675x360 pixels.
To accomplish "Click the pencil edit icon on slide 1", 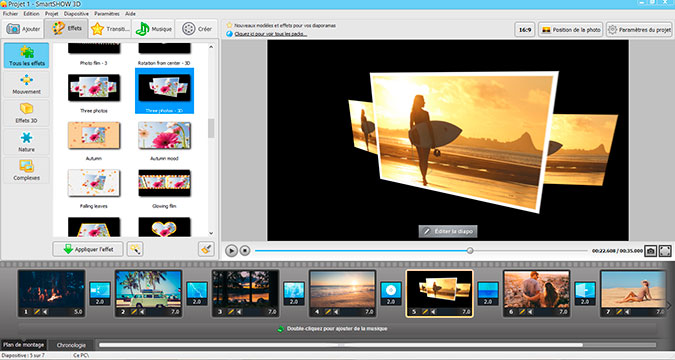I will tap(37, 312).
